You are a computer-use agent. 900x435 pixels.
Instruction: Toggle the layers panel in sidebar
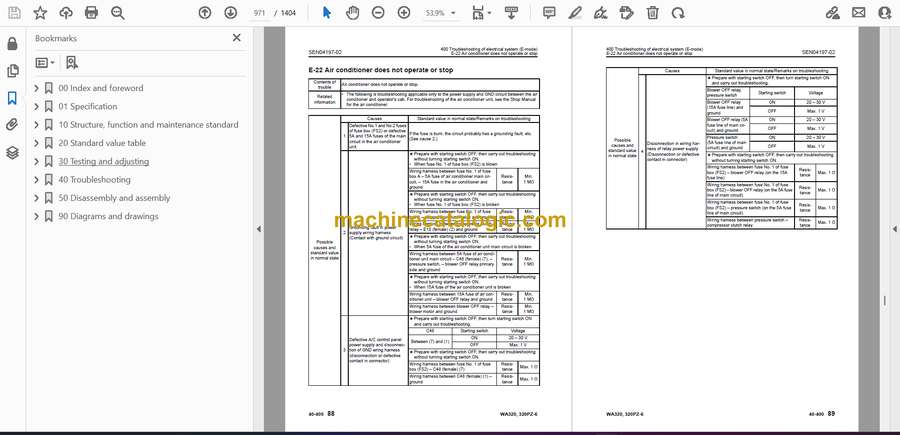tap(12, 152)
